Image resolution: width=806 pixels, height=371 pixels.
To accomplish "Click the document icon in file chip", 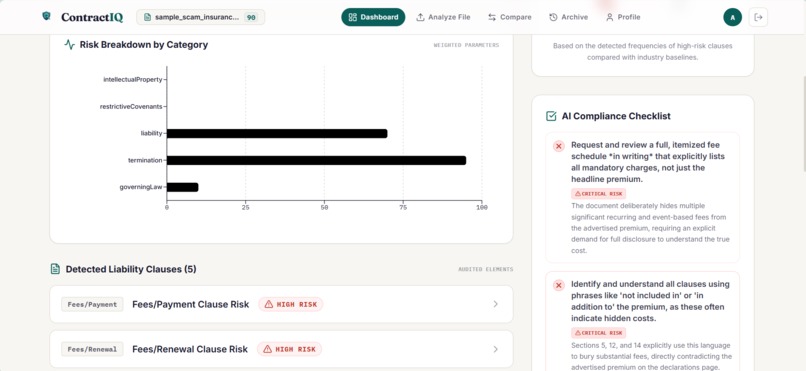I will [148, 17].
